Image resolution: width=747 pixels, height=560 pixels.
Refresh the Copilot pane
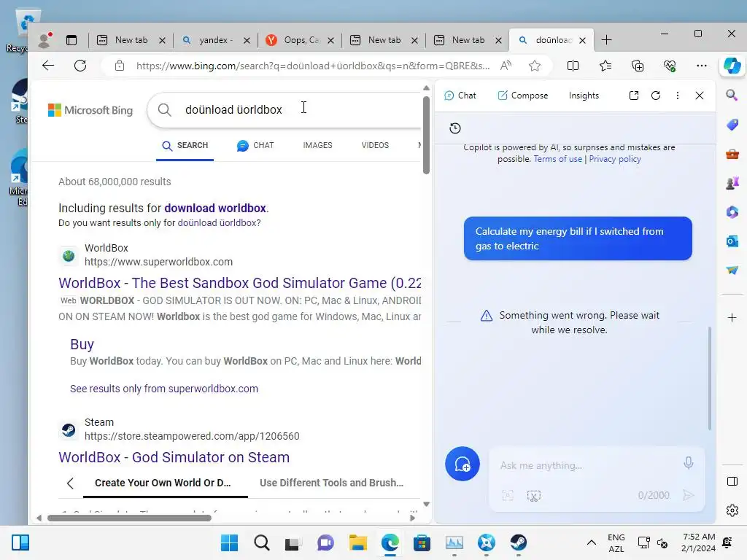tap(656, 96)
